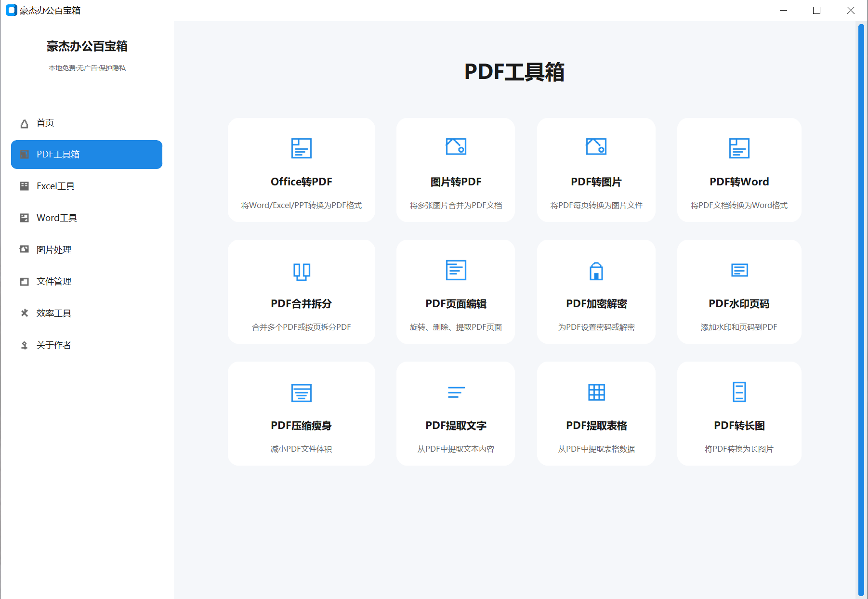This screenshot has width=868, height=599.
Task: Click the 本地免费·无广告·保护隐私 slogan
Action: click(x=87, y=68)
